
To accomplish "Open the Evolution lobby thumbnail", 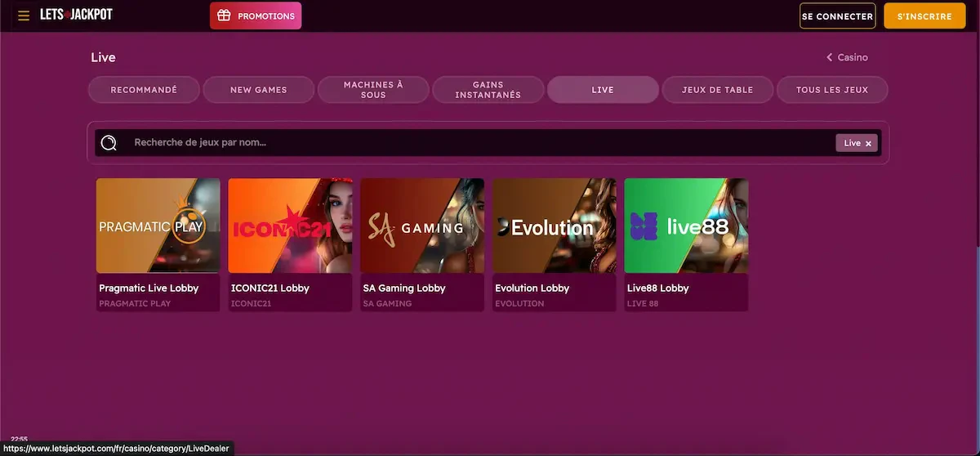I will tap(555, 226).
